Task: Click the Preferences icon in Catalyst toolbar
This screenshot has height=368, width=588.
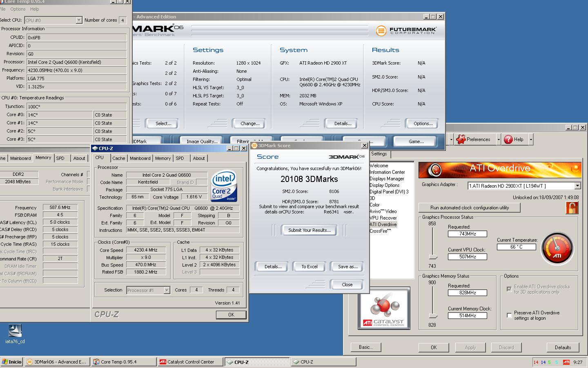Action: click(x=461, y=139)
